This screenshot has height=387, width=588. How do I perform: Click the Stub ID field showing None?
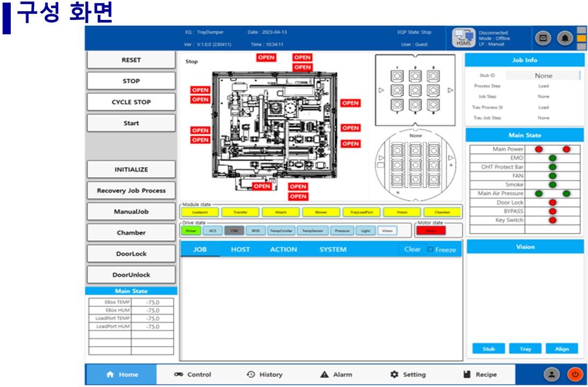coord(543,76)
